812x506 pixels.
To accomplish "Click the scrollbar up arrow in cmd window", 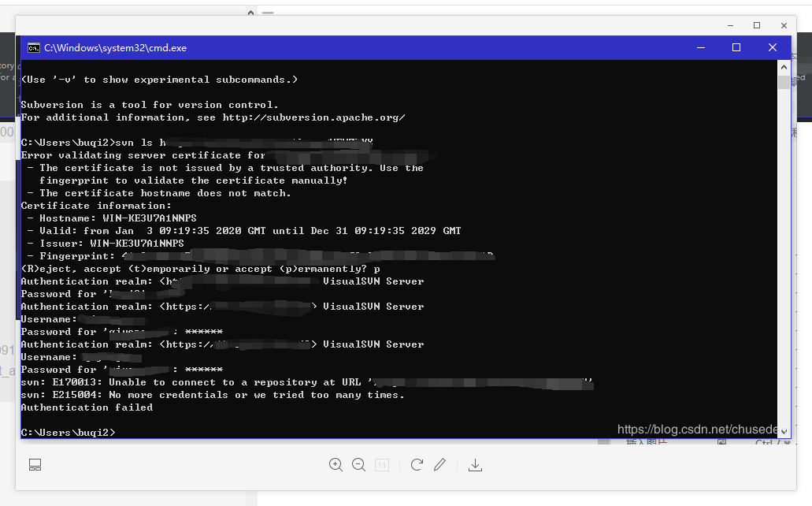I will (784, 66).
